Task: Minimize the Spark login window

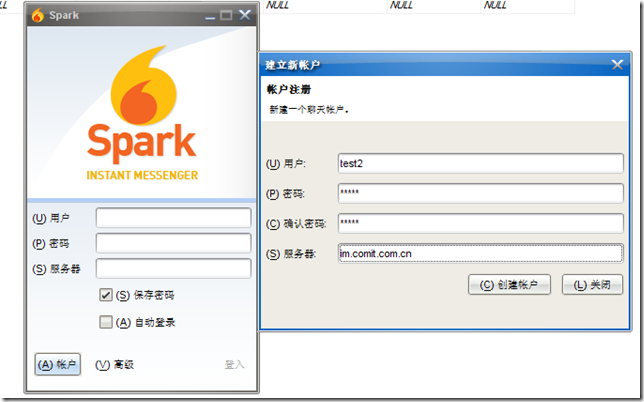Action: (x=207, y=16)
